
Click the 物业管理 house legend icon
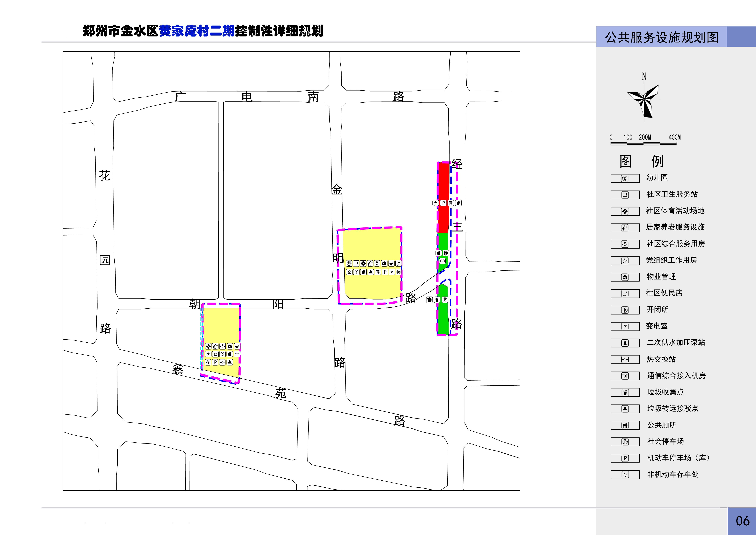625,277
